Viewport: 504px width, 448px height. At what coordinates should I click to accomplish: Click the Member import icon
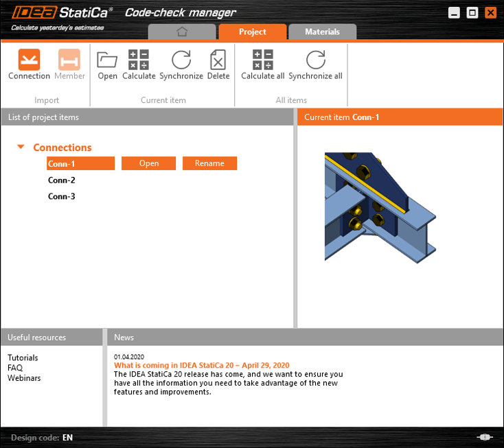point(69,64)
